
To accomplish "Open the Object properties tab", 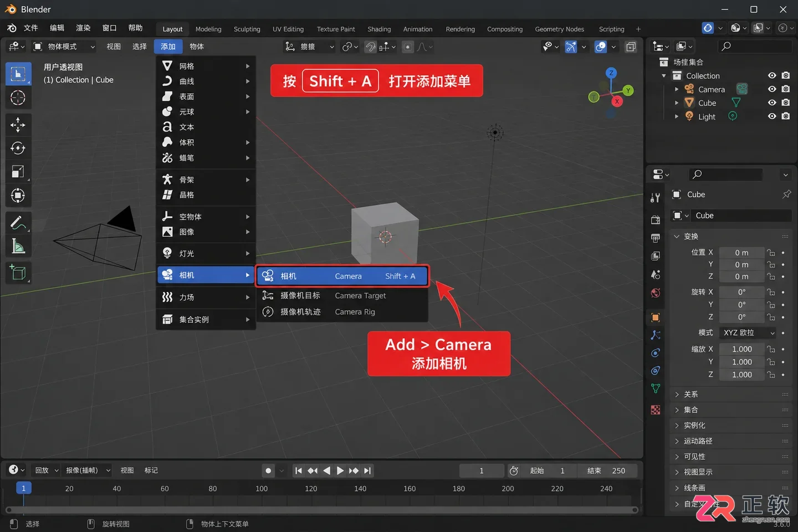I will (656, 318).
